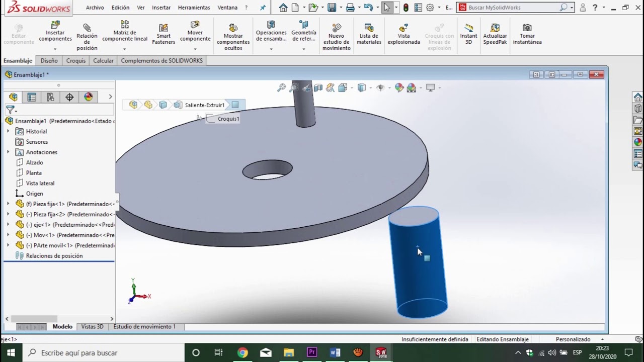Open PropertyManager panel tab
Screen dimensions: 644x362
point(32,97)
